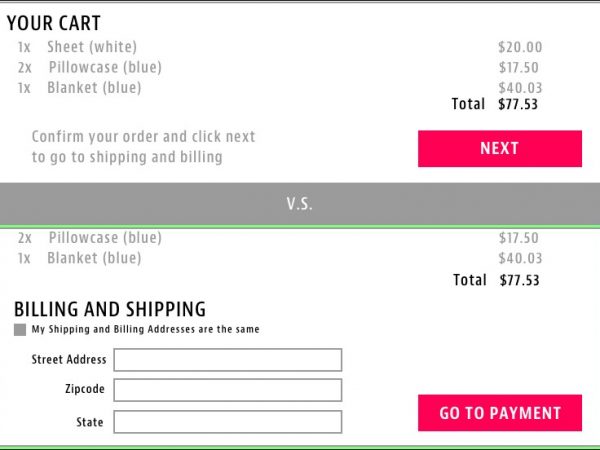Click the Zipcode label text
This screenshot has width=600, height=450.
(x=85, y=389)
